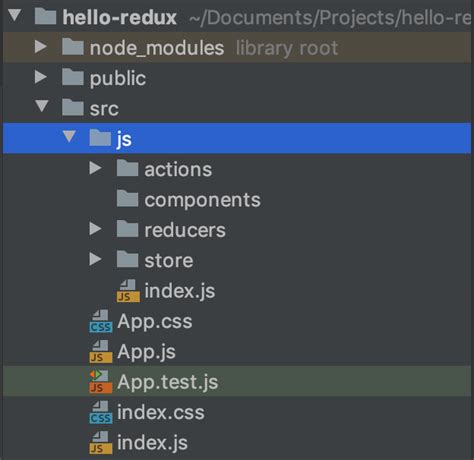Click the CSS file icon of index.css
The image size is (474, 460).
tap(101, 412)
